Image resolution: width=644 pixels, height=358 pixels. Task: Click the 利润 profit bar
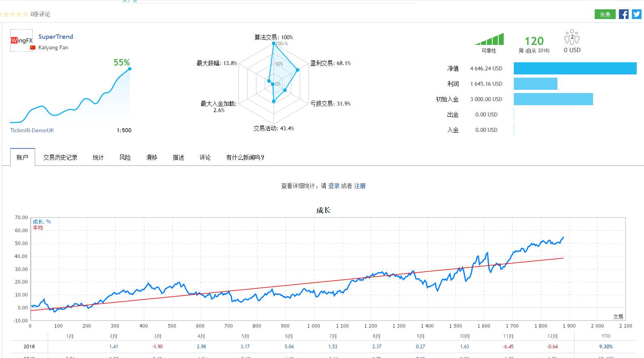click(x=536, y=84)
